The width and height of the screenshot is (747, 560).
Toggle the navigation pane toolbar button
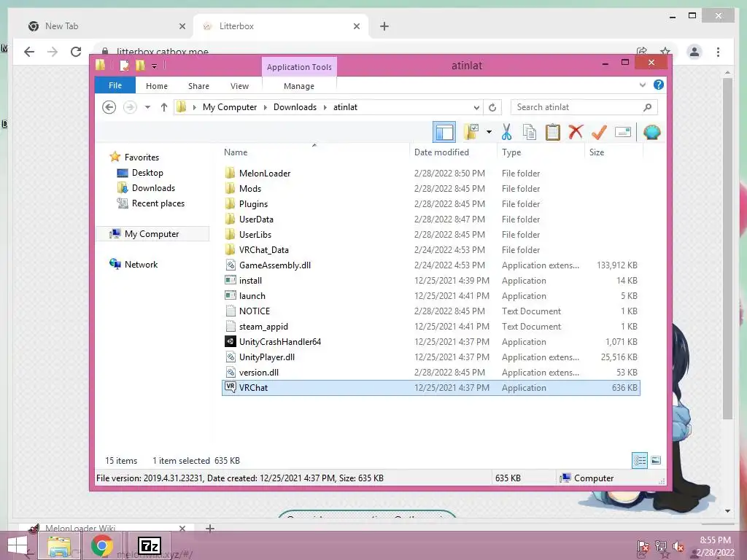[x=444, y=132]
